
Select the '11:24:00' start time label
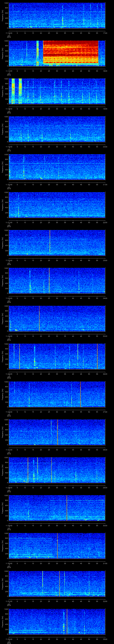tap(9, 336)
